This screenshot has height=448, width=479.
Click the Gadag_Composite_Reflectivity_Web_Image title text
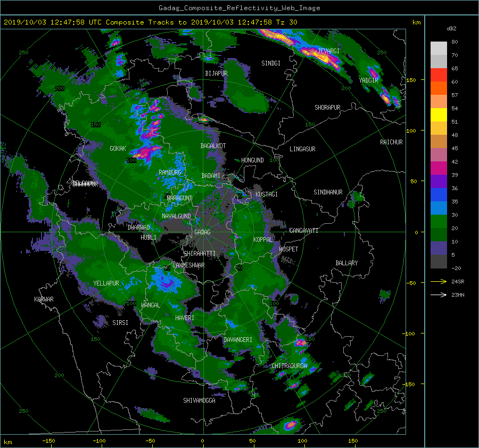tap(239, 8)
